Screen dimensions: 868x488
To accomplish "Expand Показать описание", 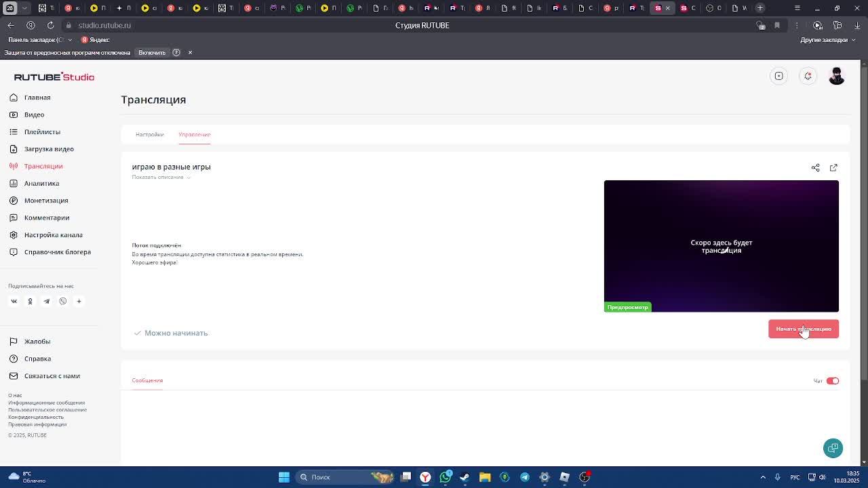I will pyautogui.click(x=161, y=178).
